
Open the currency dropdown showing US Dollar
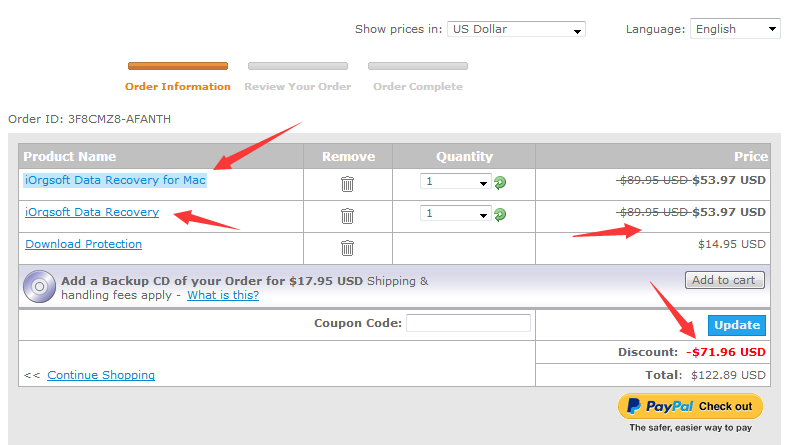point(516,29)
